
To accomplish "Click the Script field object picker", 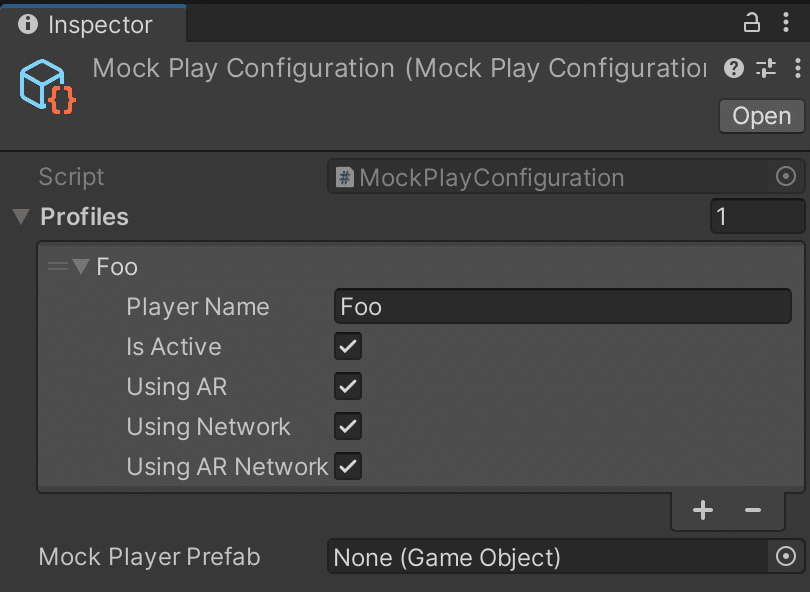I will pos(786,177).
